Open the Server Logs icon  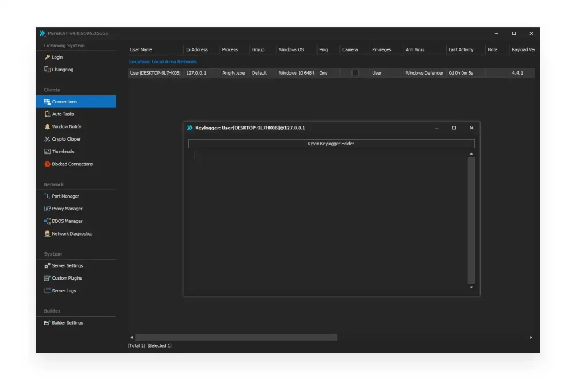click(47, 291)
